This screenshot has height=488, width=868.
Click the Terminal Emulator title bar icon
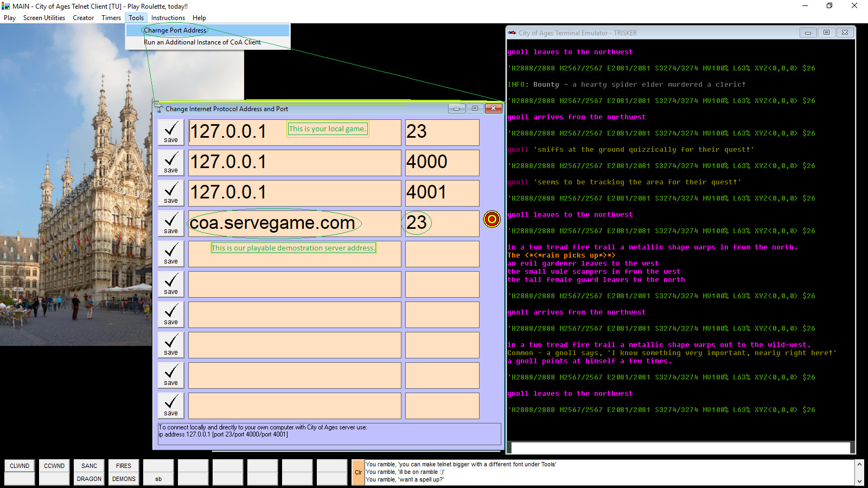512,33
